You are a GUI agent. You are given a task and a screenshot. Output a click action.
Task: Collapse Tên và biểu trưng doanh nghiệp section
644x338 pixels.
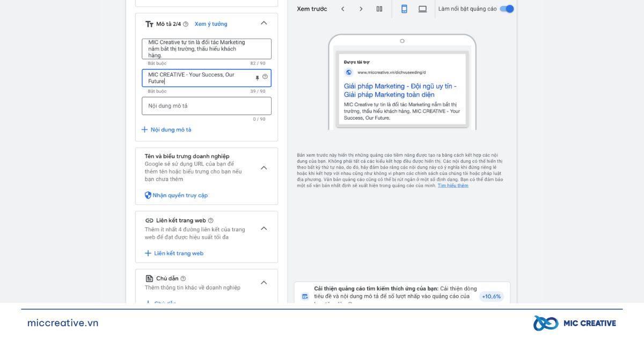tap(264, 167)
